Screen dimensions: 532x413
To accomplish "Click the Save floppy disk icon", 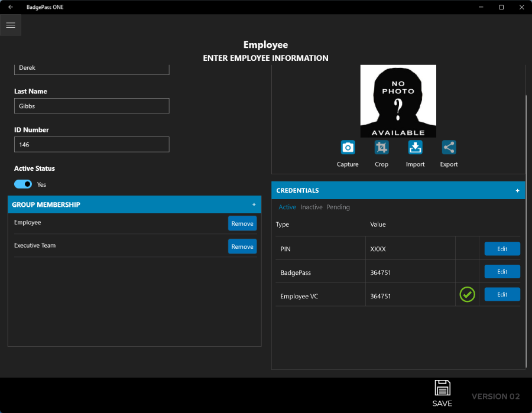I will tap(442, 388).
